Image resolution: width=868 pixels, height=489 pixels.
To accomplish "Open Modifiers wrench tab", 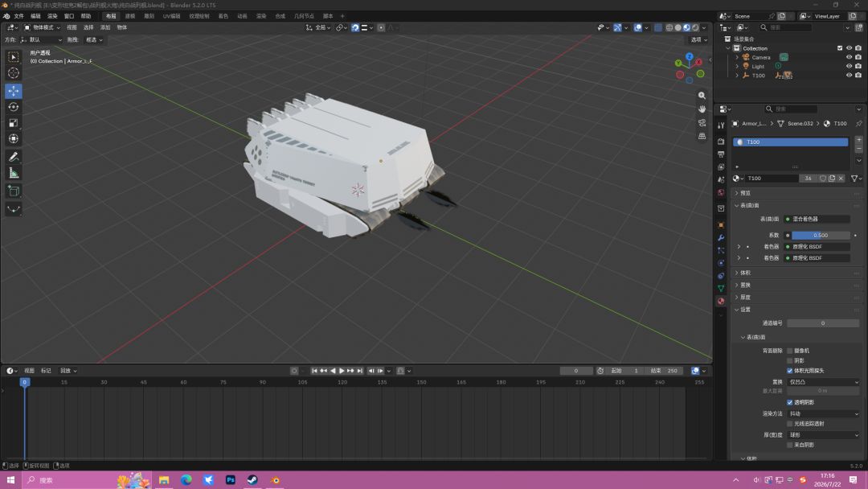I will coord(721,237).
